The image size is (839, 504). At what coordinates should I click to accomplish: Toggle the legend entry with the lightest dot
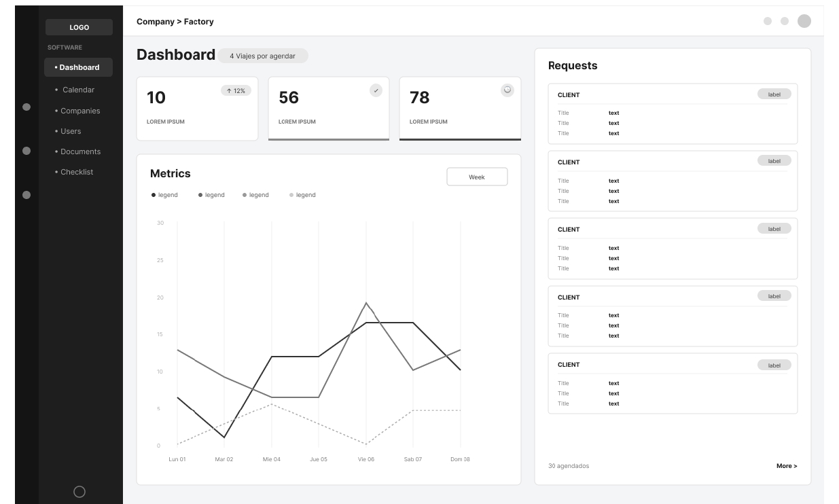click(x=302, y=195)
